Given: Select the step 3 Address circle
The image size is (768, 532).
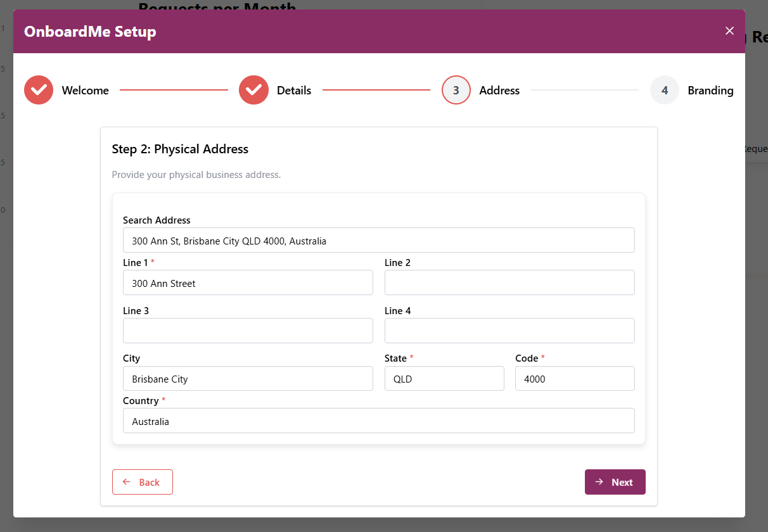Looking at the screenshot, I should click(456, 90).
